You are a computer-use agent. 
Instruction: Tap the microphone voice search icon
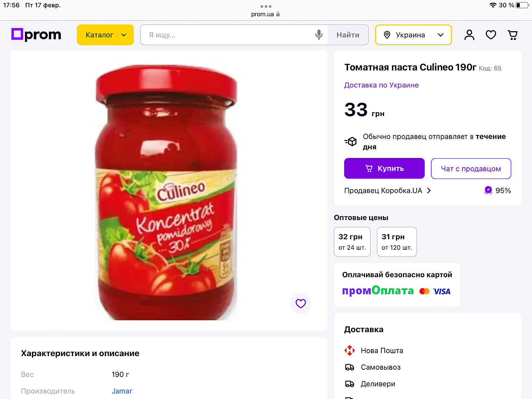click(319, 35)
